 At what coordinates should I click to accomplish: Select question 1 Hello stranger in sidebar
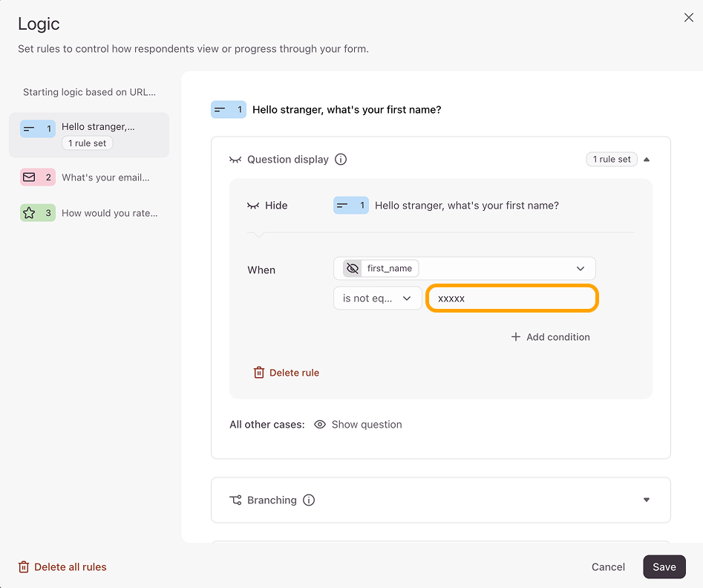pyautogui.click(x=89, y=134)
